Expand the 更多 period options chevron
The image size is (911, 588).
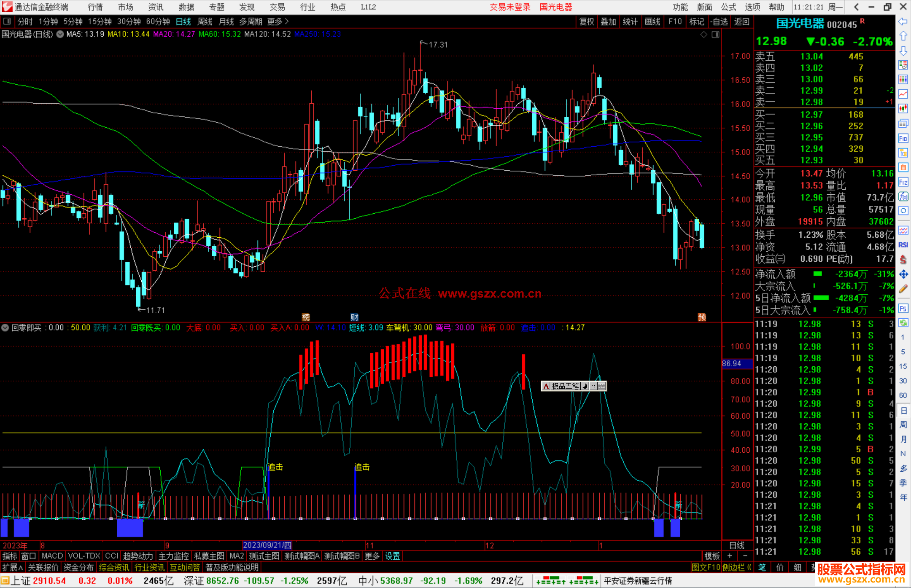[x=287, y=21]
